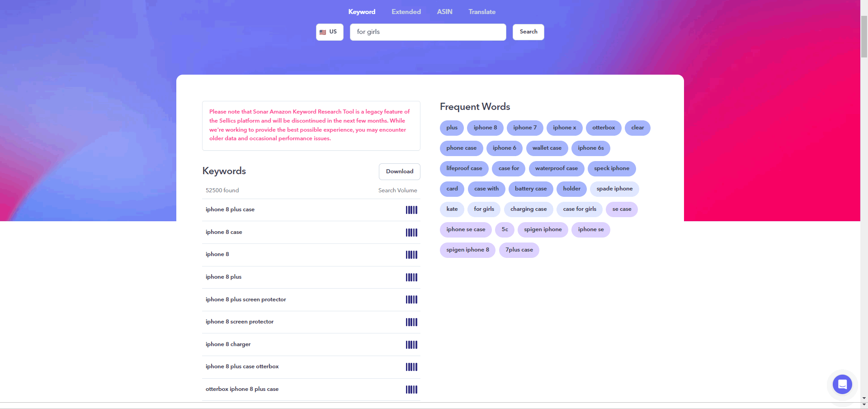The width and height of the screenshot is (868, 409).
Task: Switch to the Extended tab
Action: click(406, 12)
